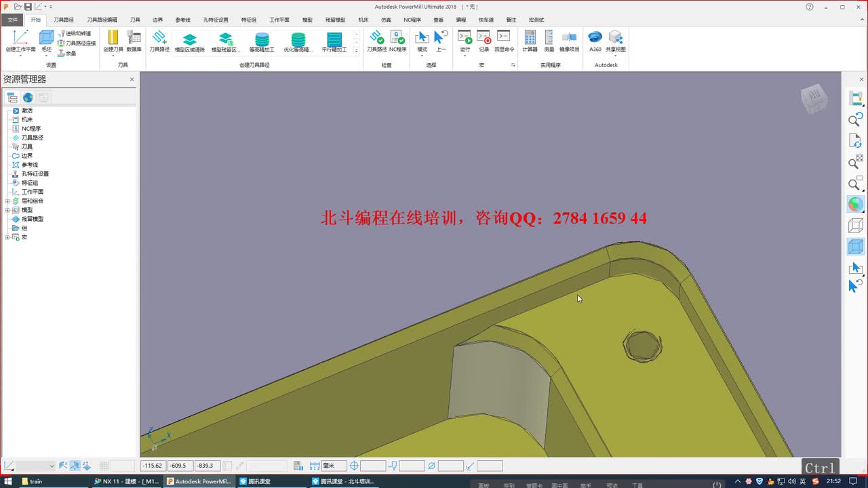868x488 pixels.
Task: Click the 运行 macro run icon
Action: (x=465, y=37)
